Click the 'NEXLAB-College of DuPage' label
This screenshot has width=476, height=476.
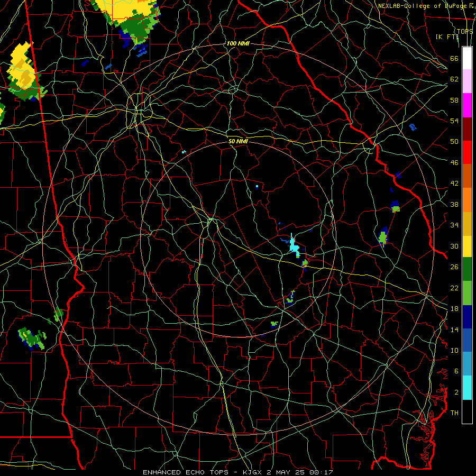423,6
